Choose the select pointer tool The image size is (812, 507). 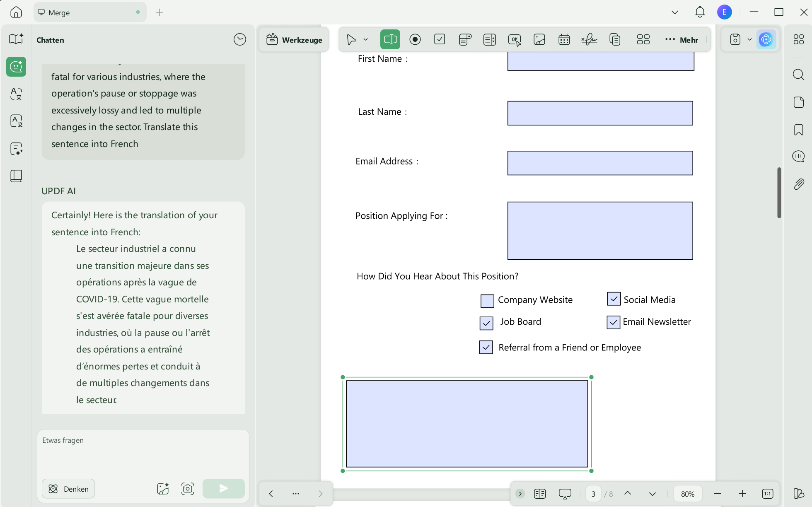click(x=351, y=39)
